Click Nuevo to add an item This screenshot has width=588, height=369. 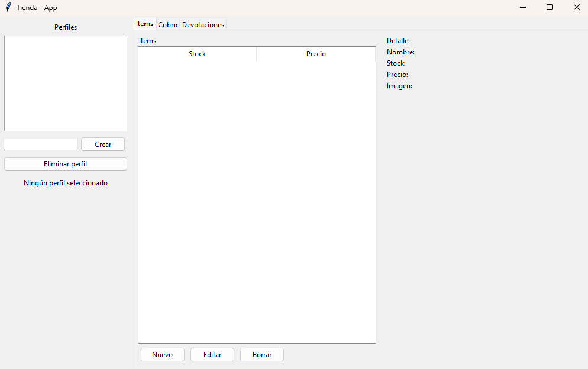163,355
